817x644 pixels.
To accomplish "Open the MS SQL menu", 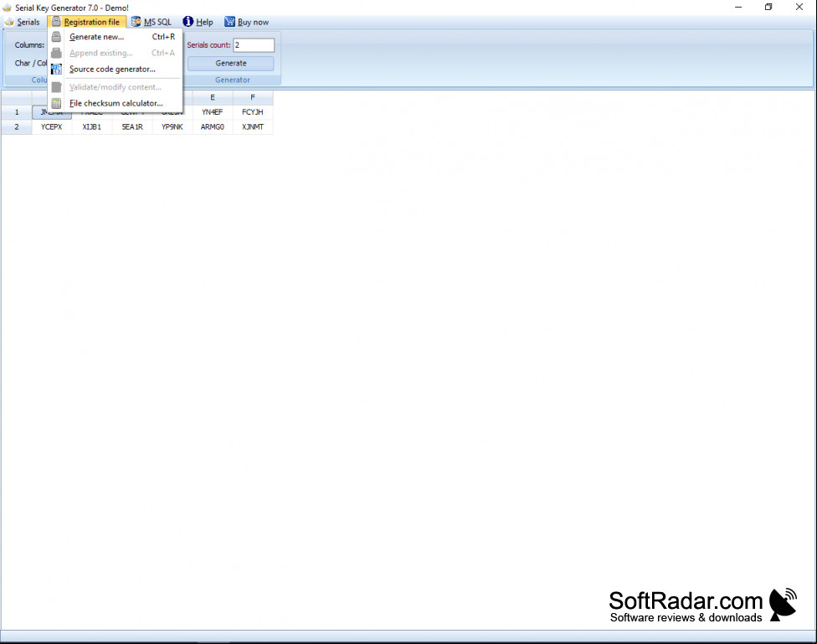I will (x=152, y=22).
